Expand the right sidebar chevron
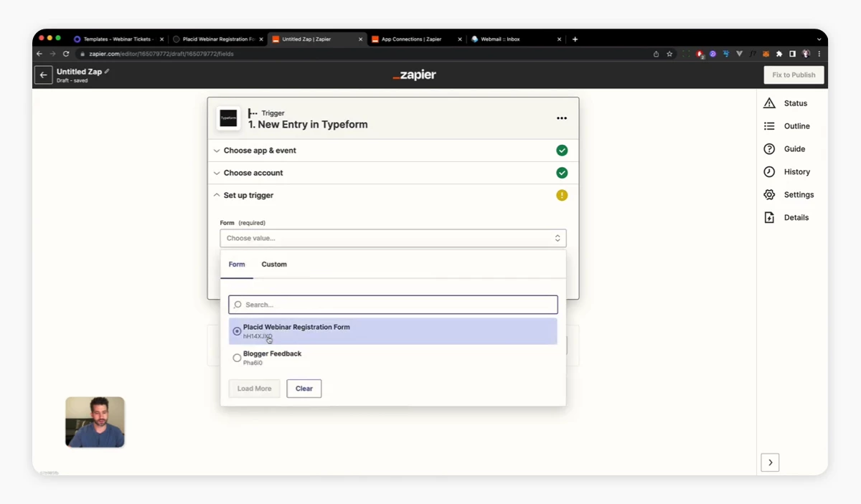Screen dimensions: 861x504 coord(770,462)
